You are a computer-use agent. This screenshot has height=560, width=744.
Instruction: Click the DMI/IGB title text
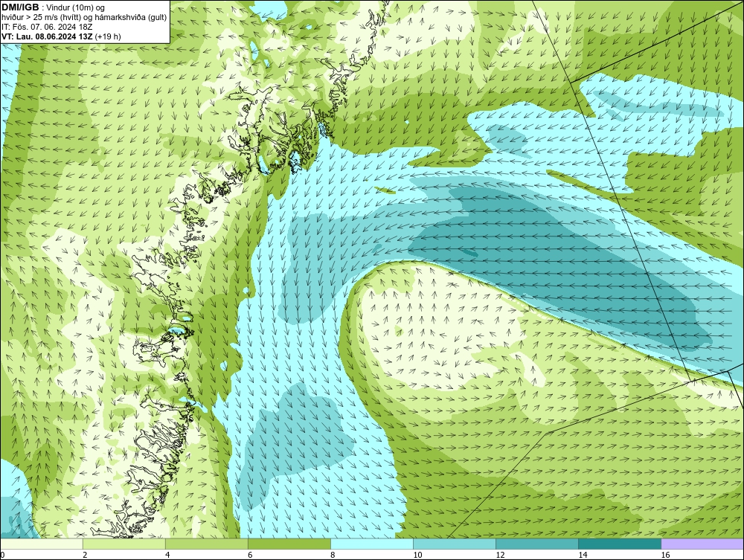click(x=20, y=7)
